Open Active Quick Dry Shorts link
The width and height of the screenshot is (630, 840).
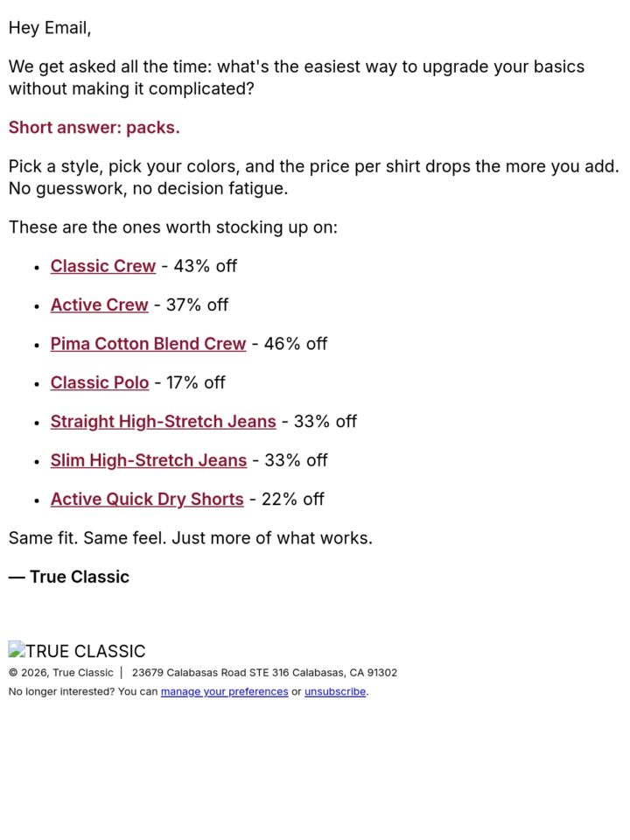pos(147,500)
